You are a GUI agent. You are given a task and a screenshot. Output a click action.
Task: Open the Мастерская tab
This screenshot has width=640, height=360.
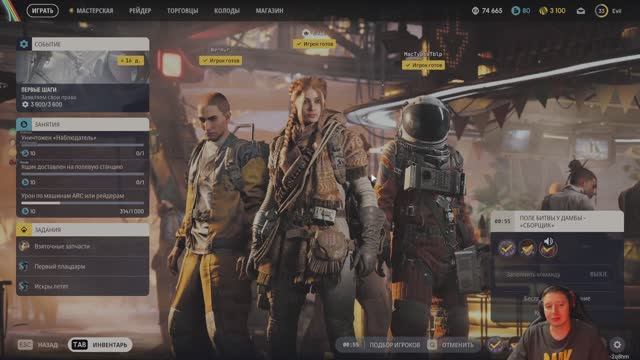click(95, 11)
